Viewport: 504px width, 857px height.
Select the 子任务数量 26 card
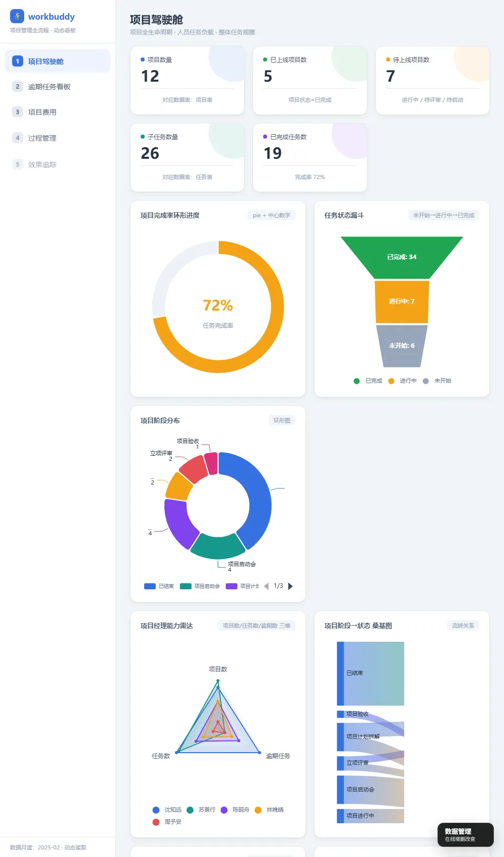pos(187,157)
